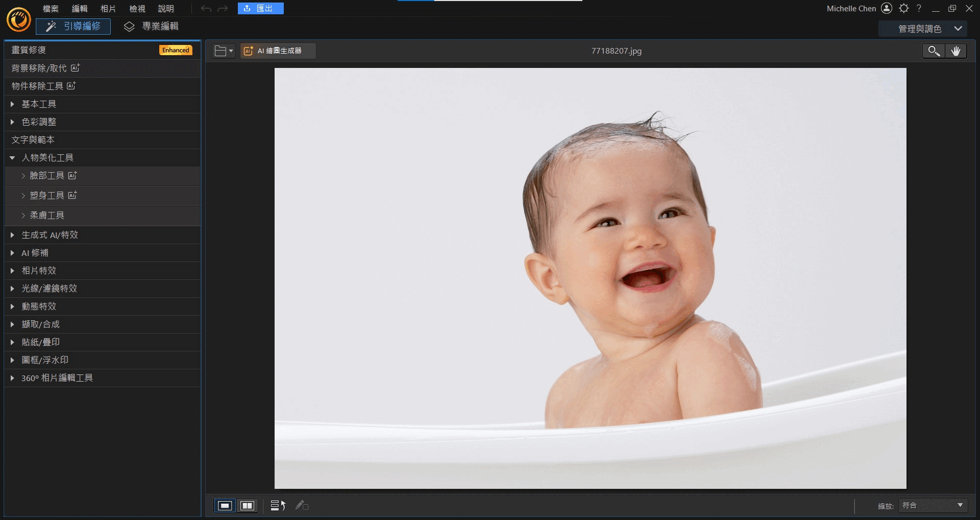Open the help question mark icon
This screenshot has width=980, height=520.
click(919, 8)
